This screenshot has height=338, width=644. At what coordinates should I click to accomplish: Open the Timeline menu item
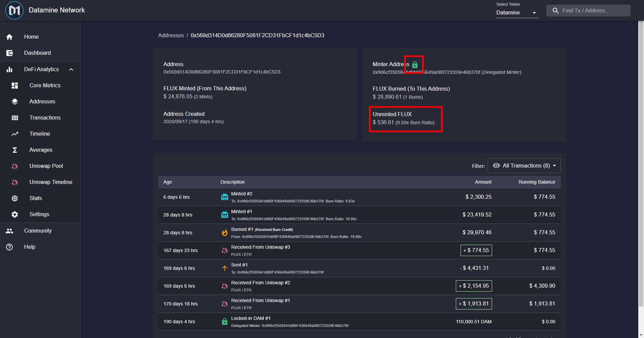click(x=40, y=134)
